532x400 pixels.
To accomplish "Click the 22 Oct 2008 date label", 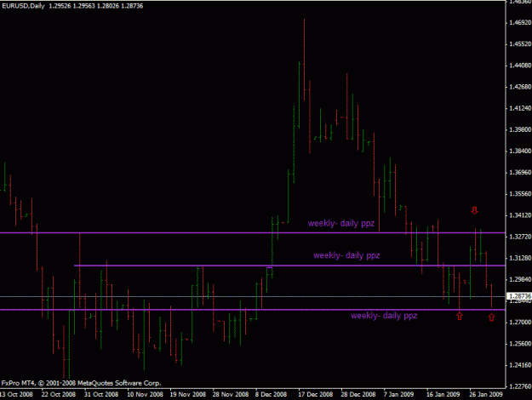I will point(59,395).
